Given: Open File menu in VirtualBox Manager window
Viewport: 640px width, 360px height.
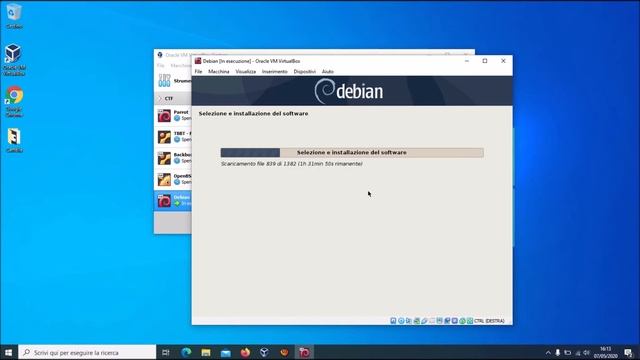Looking at the screenshot, I should [160, 65].
